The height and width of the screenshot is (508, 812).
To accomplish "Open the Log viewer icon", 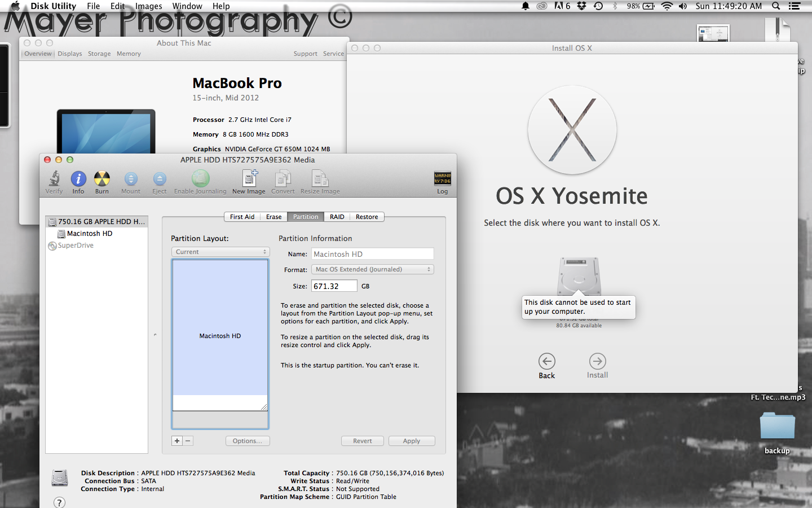I will click(x=443, y=182).
